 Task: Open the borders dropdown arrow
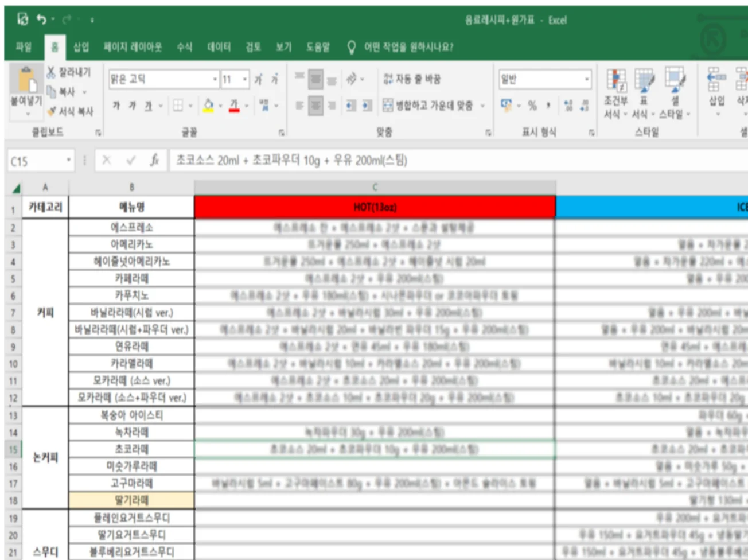pyautogui.click(x=190, y=106)
